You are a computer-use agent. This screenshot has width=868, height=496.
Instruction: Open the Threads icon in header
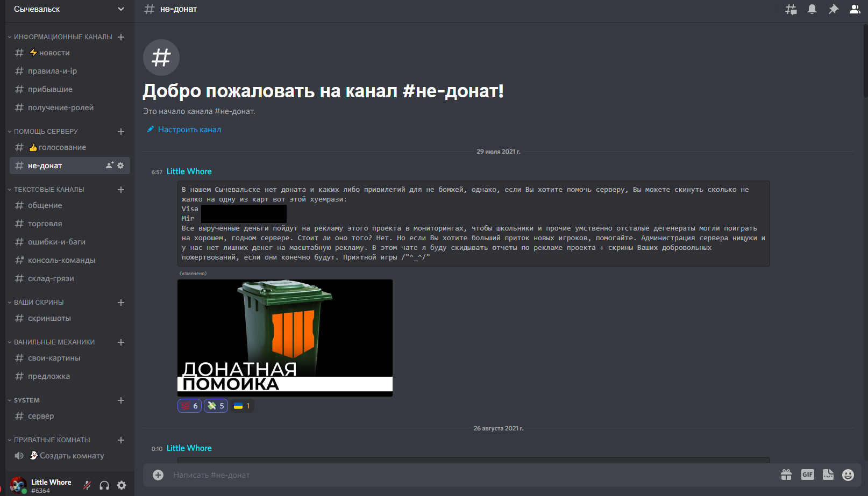[x=791, y=9]
